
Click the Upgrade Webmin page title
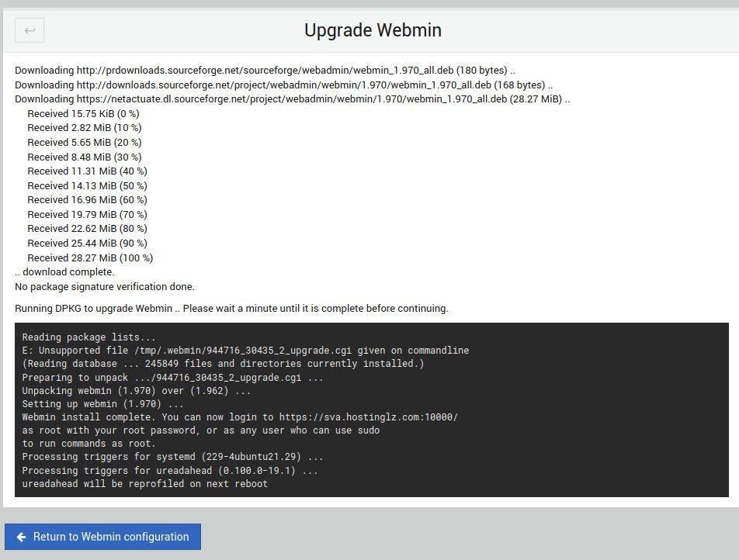[373, 30]
